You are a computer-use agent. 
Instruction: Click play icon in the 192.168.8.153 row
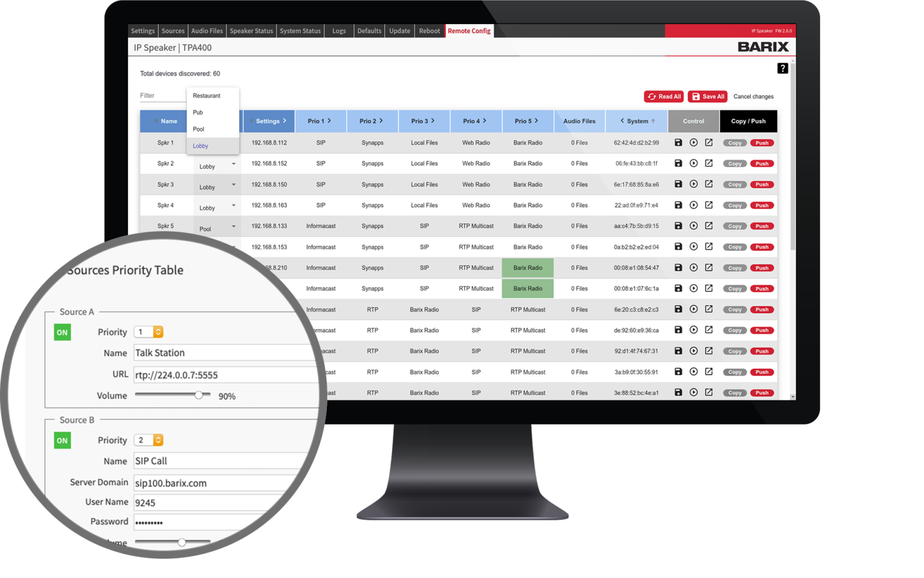click(694, 247)
